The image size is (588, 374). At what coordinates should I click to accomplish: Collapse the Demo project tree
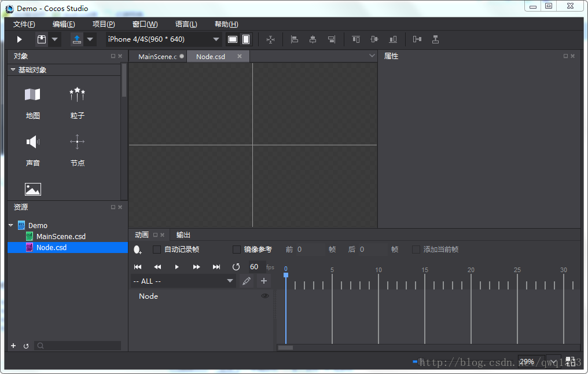(x=11, y=225)
